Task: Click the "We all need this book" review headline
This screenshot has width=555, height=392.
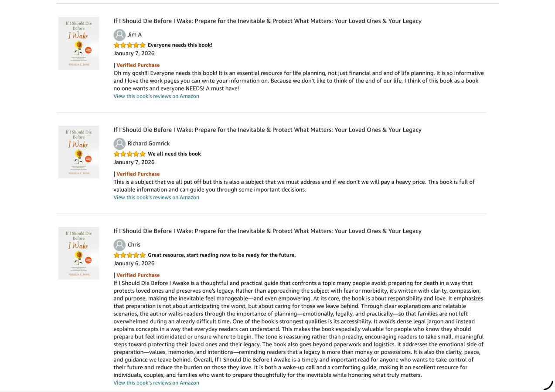Action: point(174,154)
